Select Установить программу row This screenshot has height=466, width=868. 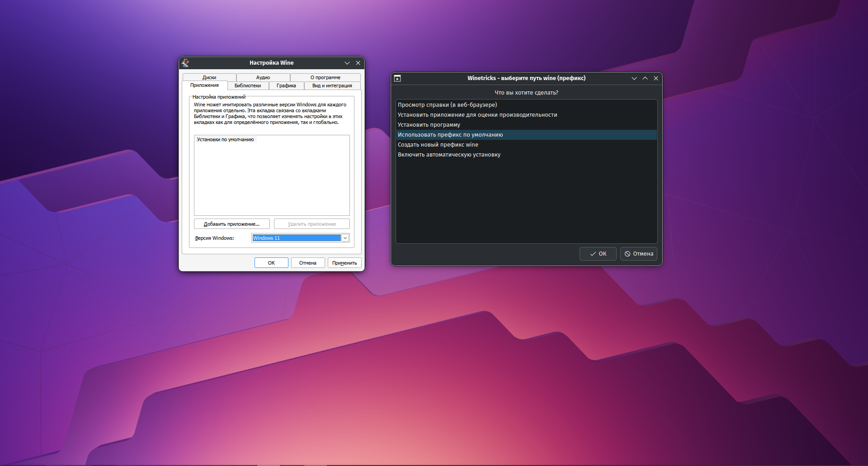point(527,125)
